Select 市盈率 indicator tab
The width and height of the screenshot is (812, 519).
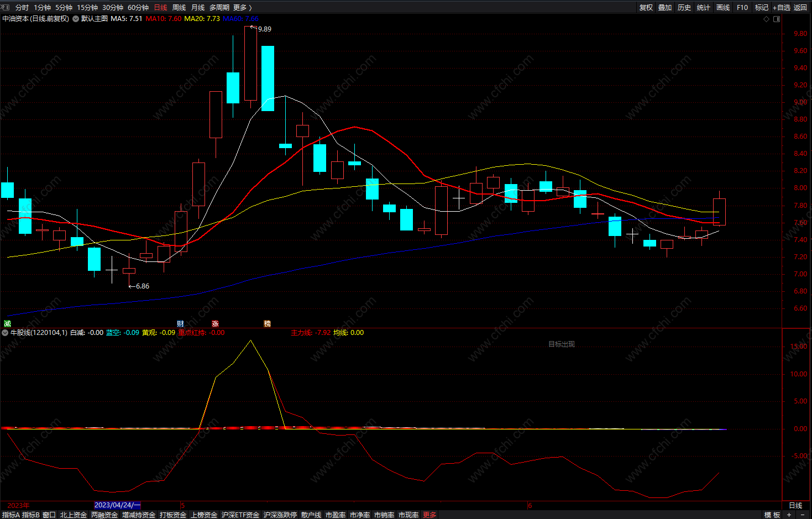click(336, 515)
